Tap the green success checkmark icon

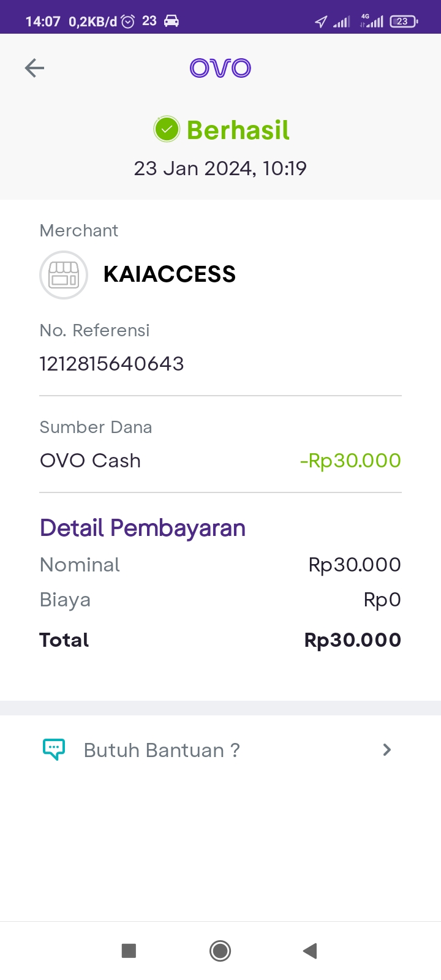tap(167, 129)
